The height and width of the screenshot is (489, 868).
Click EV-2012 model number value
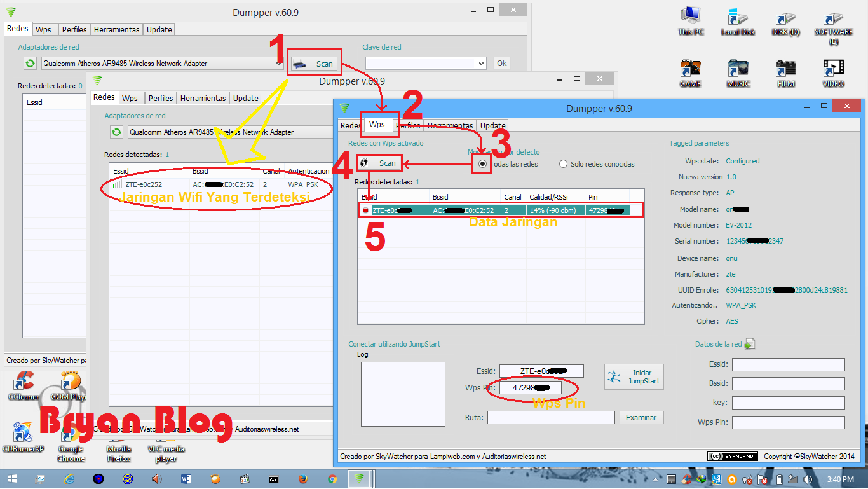(740, 225)
